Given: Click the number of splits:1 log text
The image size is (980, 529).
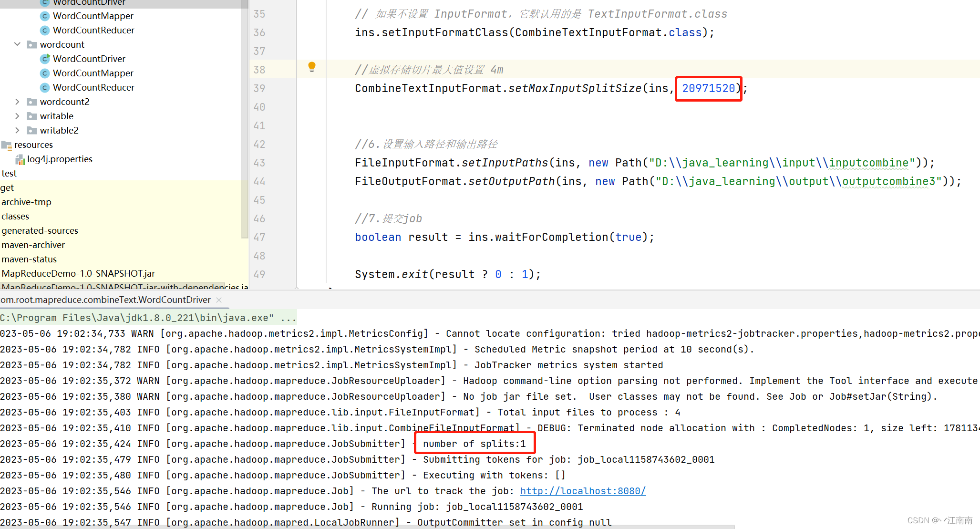Looking at the screenshot, I should point(475,444).
